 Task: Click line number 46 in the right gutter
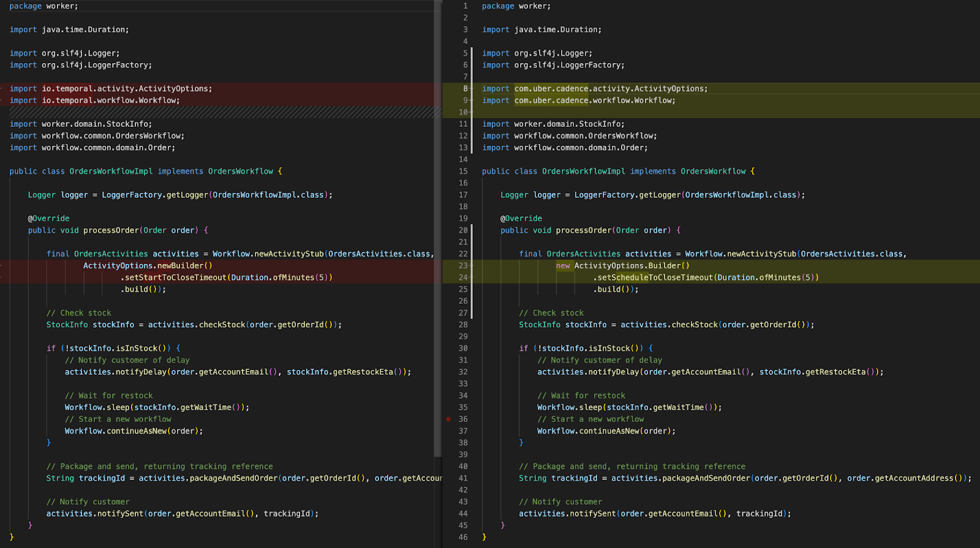(463, 537)
